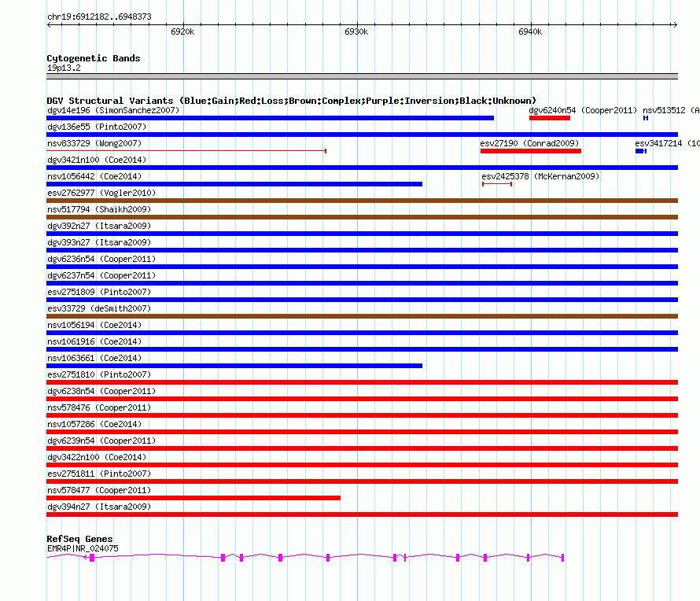Click esv2751810 (Pinto2007) label

[99, 374]
